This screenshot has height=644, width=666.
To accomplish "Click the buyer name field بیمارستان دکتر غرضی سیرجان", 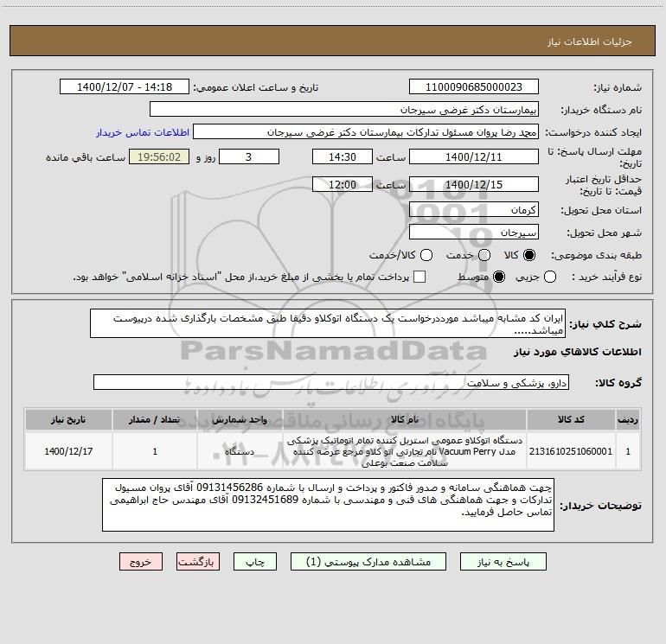I will tap(344, 110).
